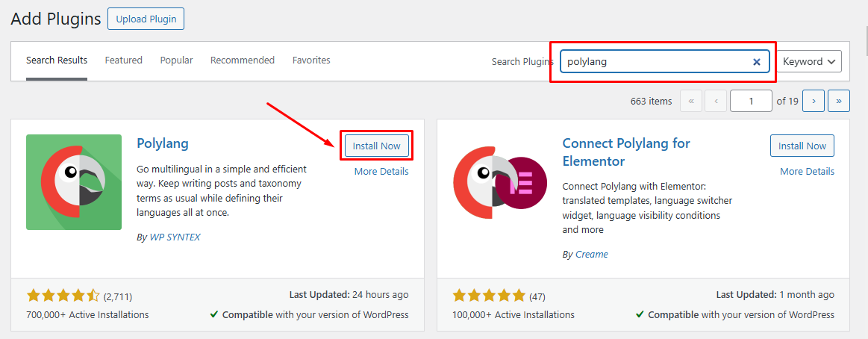The image size is (868, 339).
Task: Click the Polylang parrot plugin icon
Action: click(74, 182)
